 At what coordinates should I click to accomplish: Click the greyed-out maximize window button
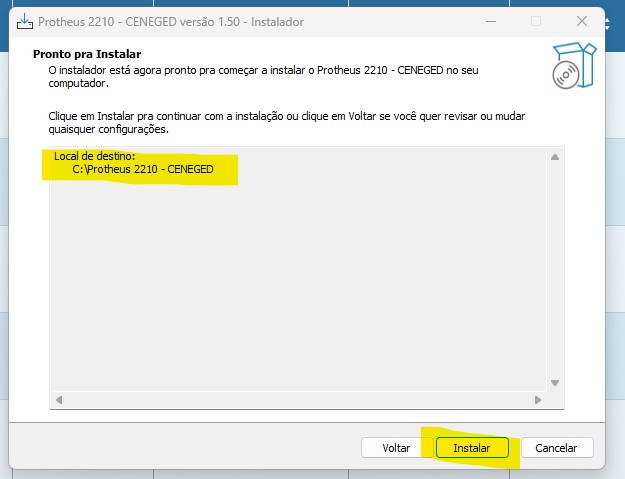(x=536, y=21)
